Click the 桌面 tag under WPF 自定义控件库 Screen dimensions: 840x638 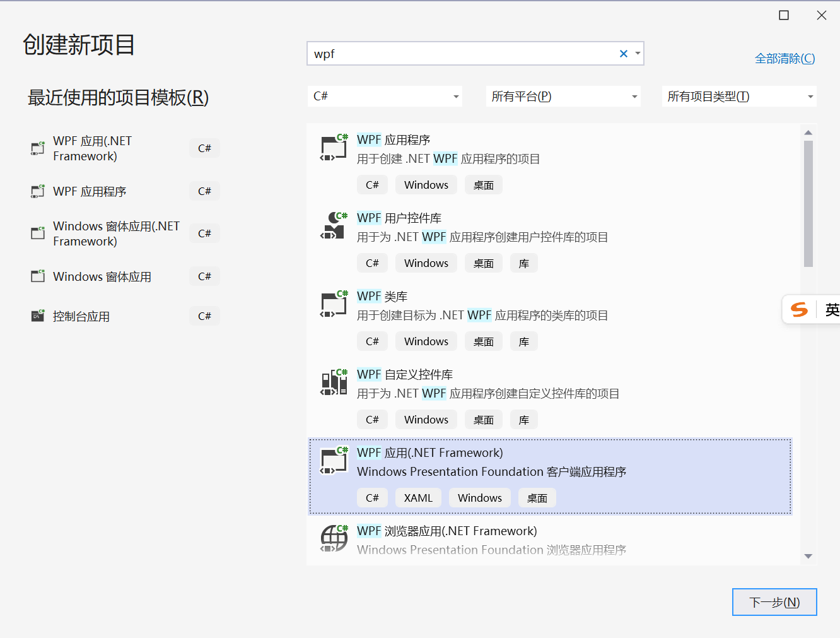484,420
